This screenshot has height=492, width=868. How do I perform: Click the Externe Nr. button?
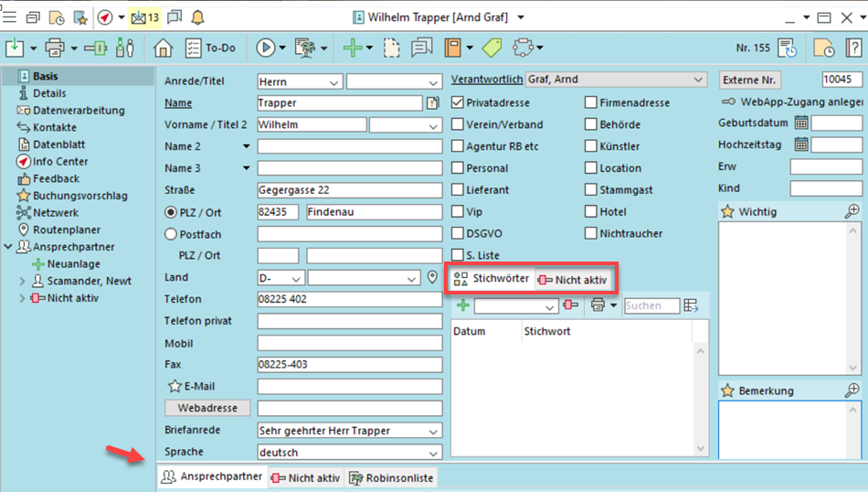pyautogui.click(x=750, y=80)
